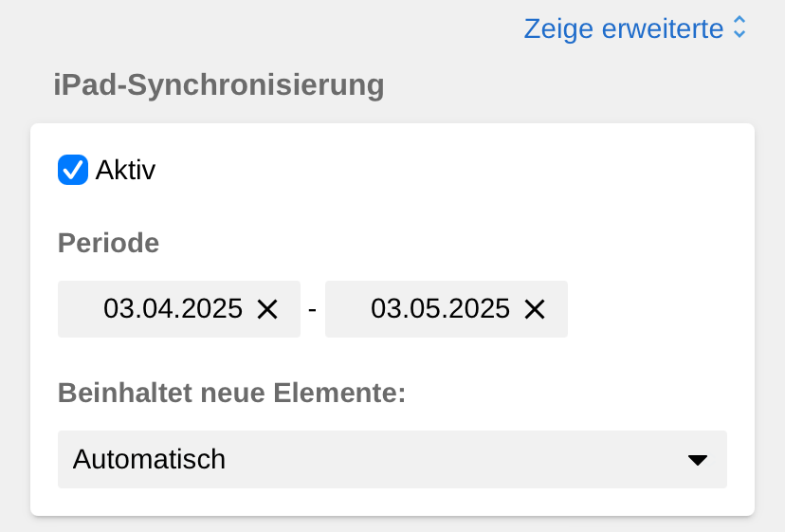Screen dimensions: 785x532
Task: Click the up-down chevron beside Zeige erweiterte
Action: tap(740, 28)
